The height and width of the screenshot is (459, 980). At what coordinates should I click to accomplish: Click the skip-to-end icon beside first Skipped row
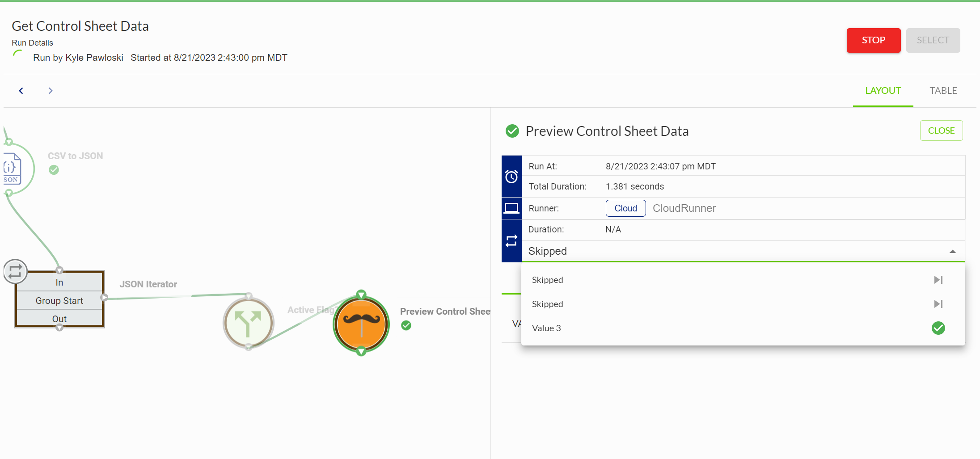coord(938,280)
